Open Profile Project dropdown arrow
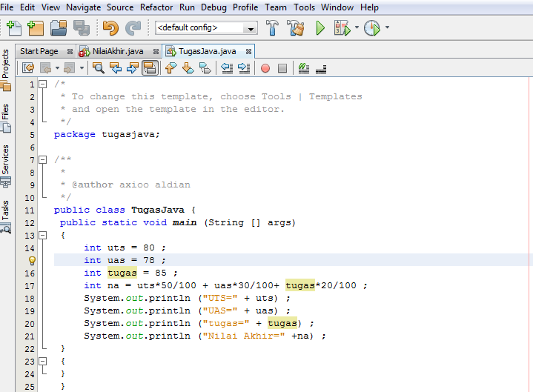The image size is (533, 392). (387, 27)
